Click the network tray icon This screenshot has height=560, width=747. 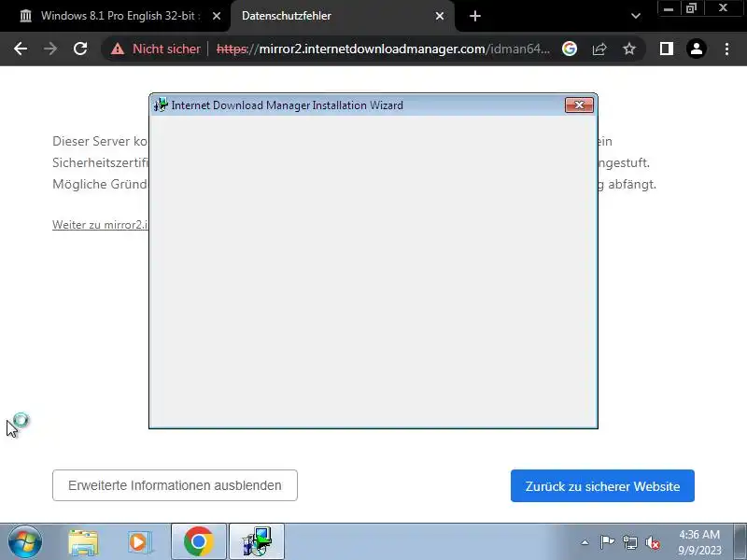click(629, 542)
